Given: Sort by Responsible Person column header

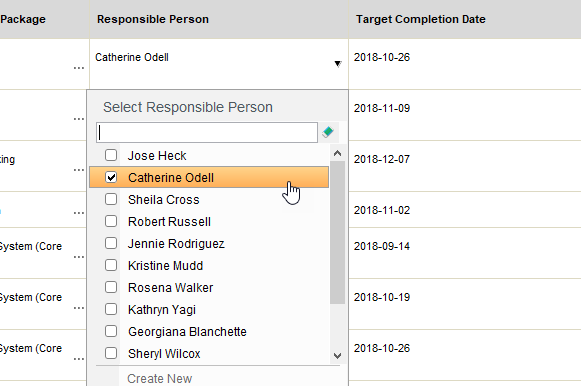Looking at the screenshot, I should click(153, 19).
